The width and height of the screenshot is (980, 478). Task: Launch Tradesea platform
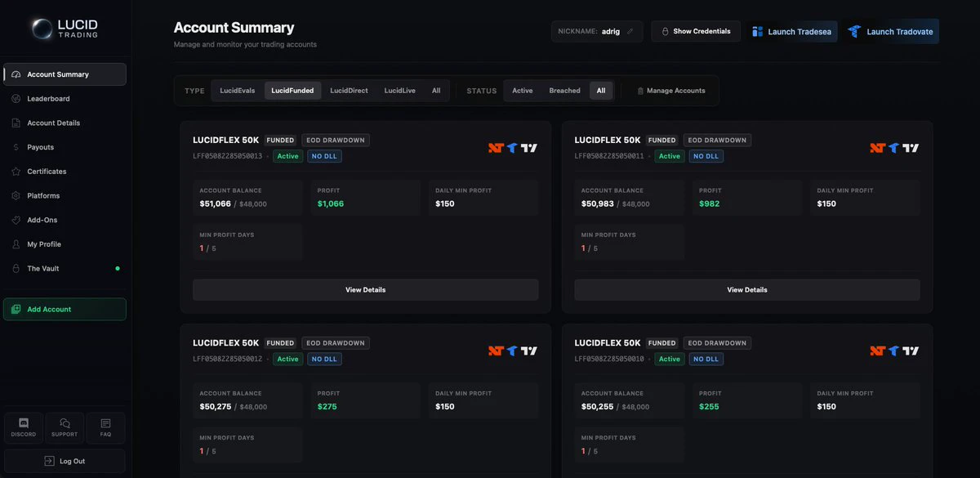(791, 31)
